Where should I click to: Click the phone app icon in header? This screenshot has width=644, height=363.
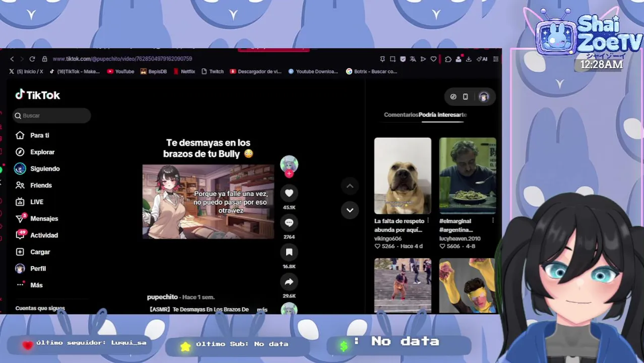(x=465, y=97)
